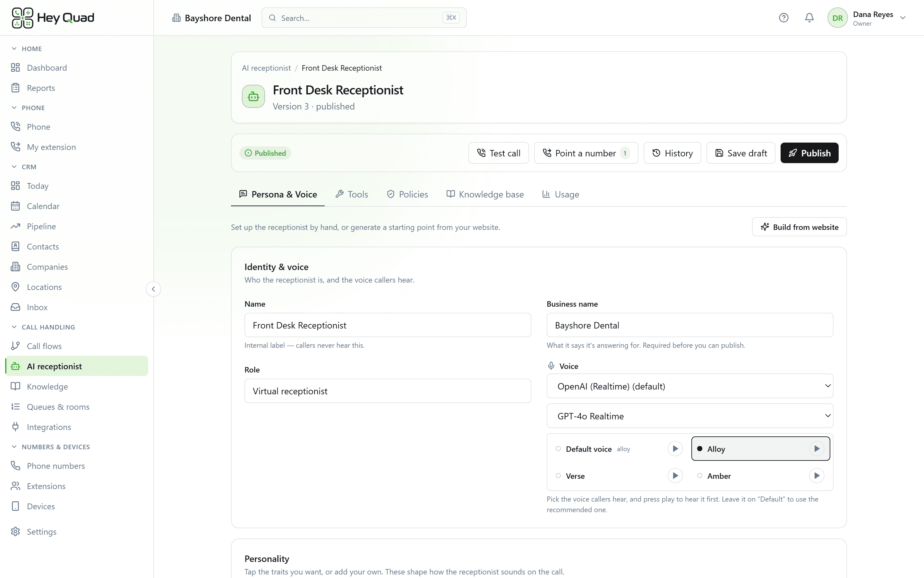This screenshot has height=578, width=924.
Task: Click the Name input field
Action: (388, 325)
